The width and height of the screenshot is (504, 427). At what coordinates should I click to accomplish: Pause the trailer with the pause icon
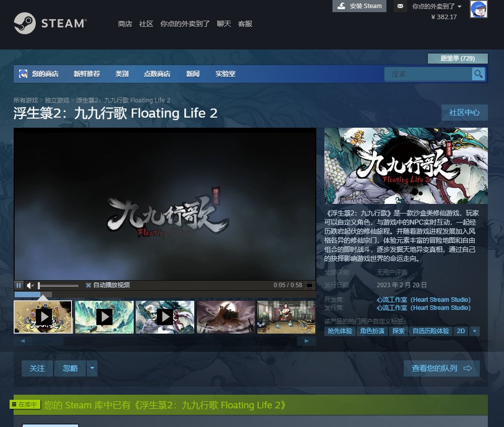click(x=19, y=285)
